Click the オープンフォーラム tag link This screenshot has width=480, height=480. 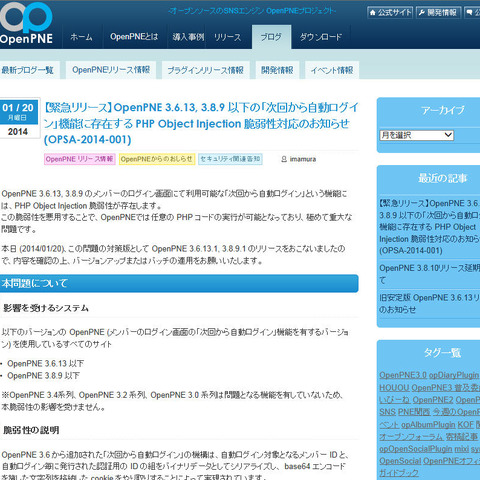click(411, 437)
